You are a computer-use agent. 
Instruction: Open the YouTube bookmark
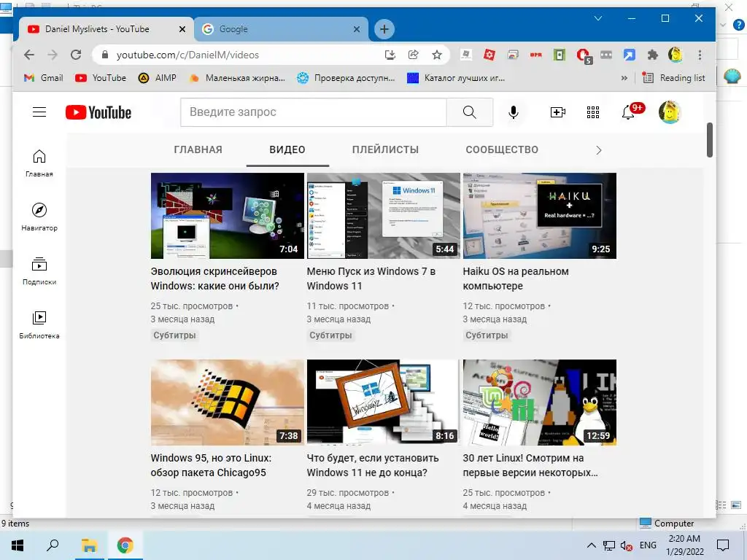(101, 78)
